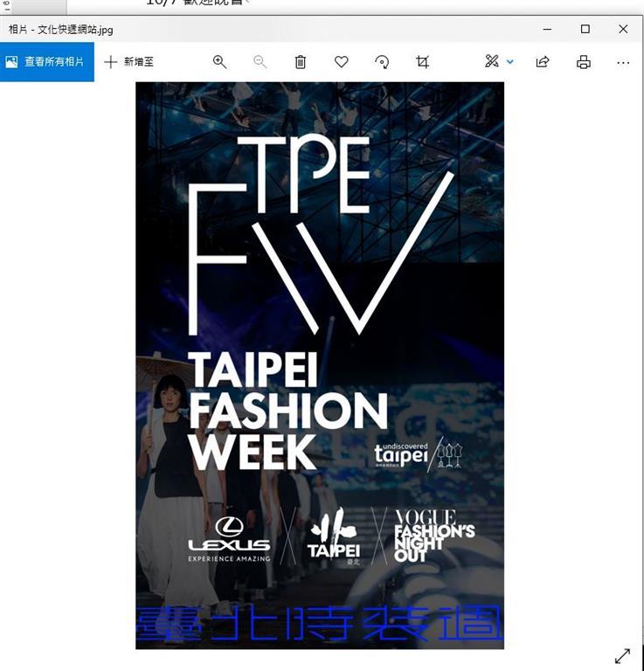Zoom in on the photo
Image resolution: width=644 pixels, height=671 pixels.
219,62
